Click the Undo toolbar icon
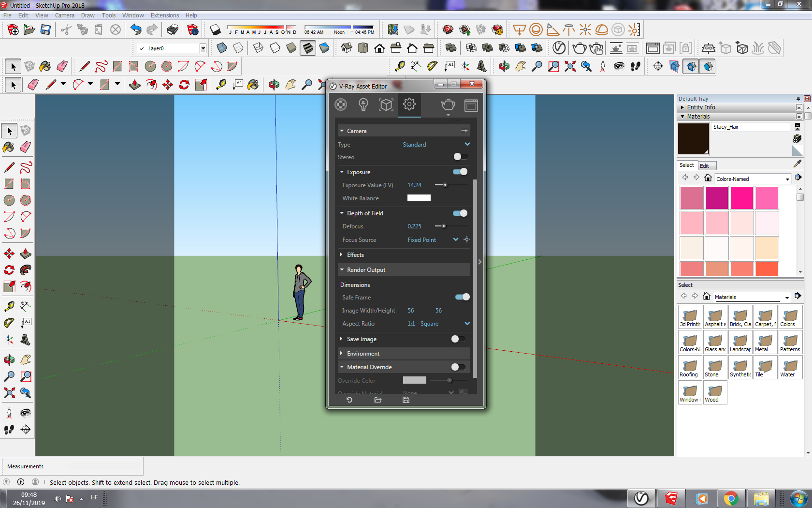This screenshot has height=508, width=812. pyautogui.click(x=136, y=30)
